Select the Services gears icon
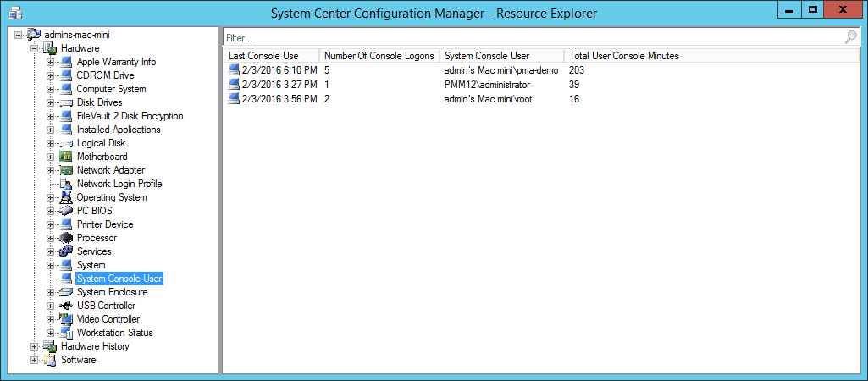868x381 pixels. pos(66,251)
